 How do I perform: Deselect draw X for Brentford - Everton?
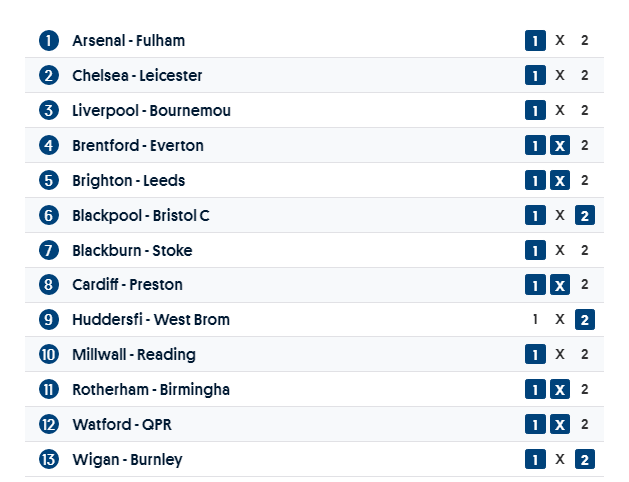tap(560, 146)
